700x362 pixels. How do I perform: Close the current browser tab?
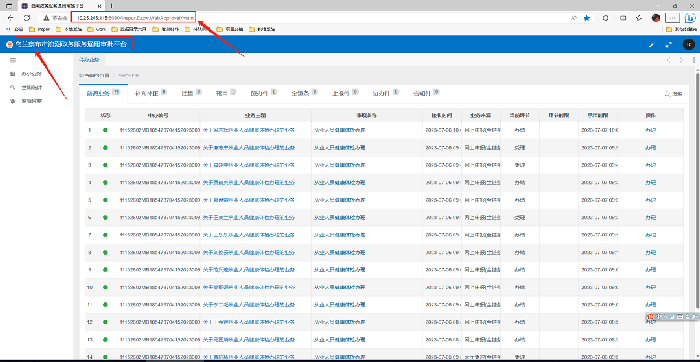[x=100, y=6]
